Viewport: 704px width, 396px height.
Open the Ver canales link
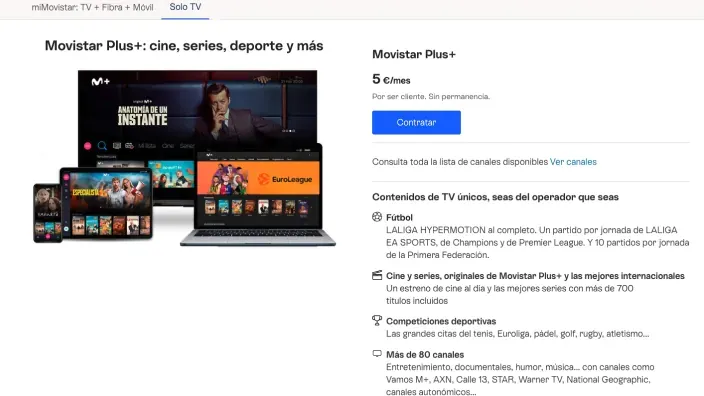(573, 162)
